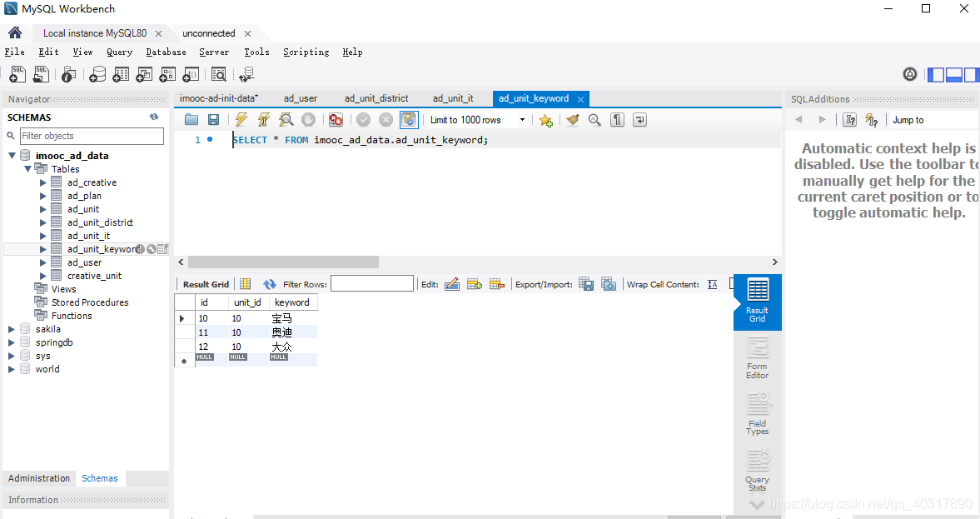Collapse the Tables node

click(x=28, y=169)
